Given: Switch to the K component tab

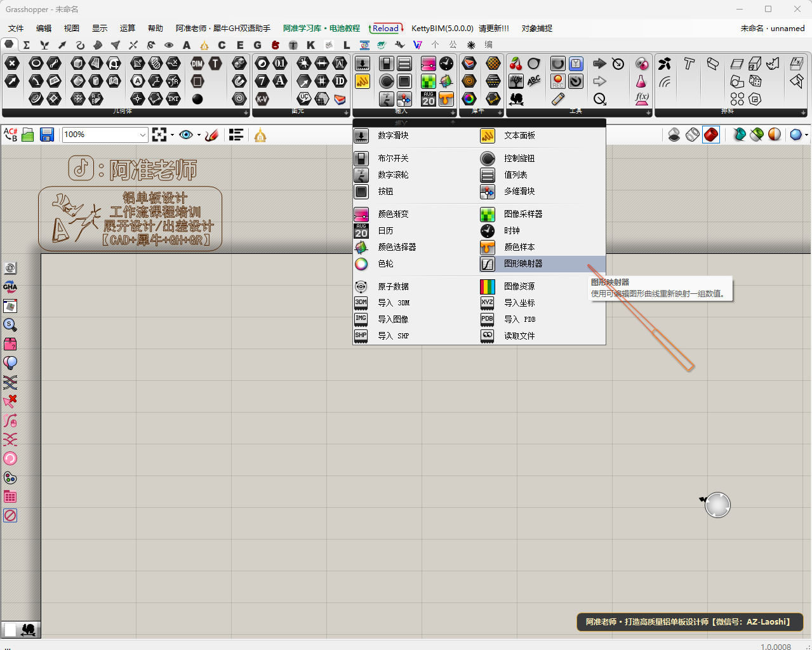Looking at the screenshot, I should tap(310, 45).
